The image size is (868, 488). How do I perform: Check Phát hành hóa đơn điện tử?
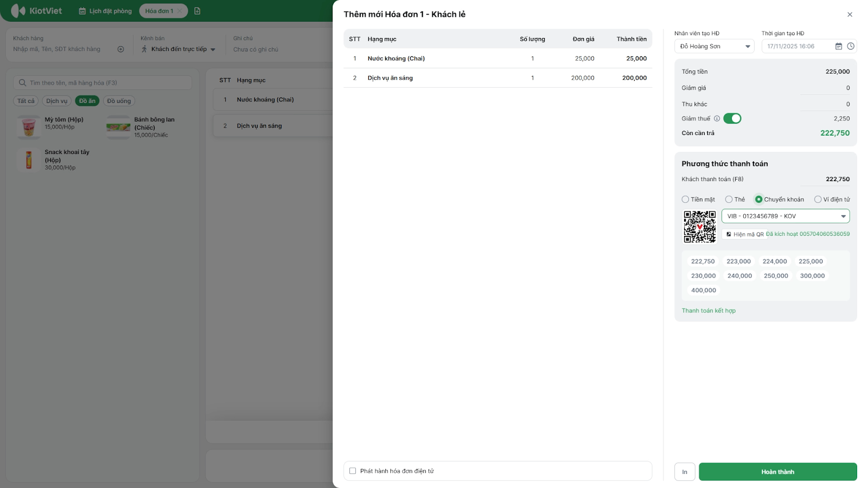coord(353,471)
